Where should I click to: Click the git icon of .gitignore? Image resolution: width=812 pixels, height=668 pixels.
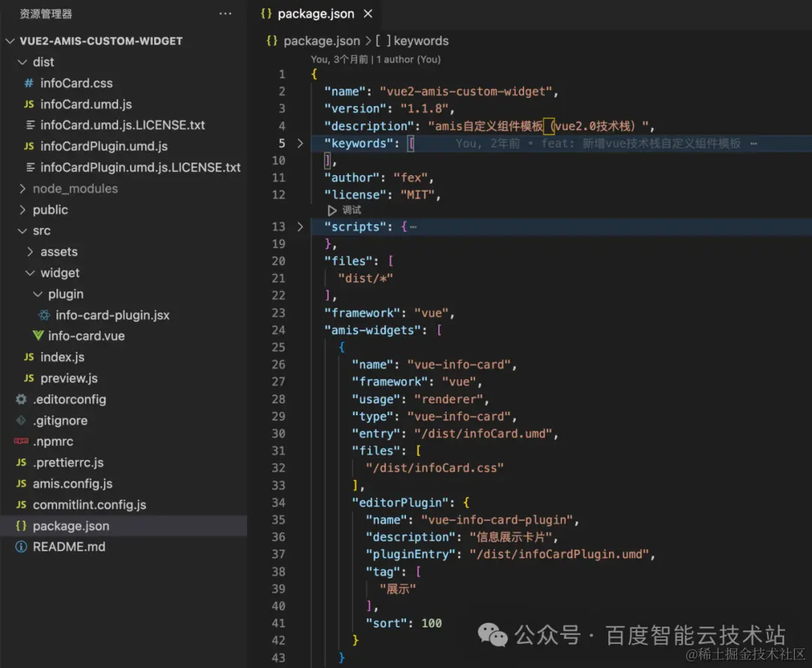(21, 421)
